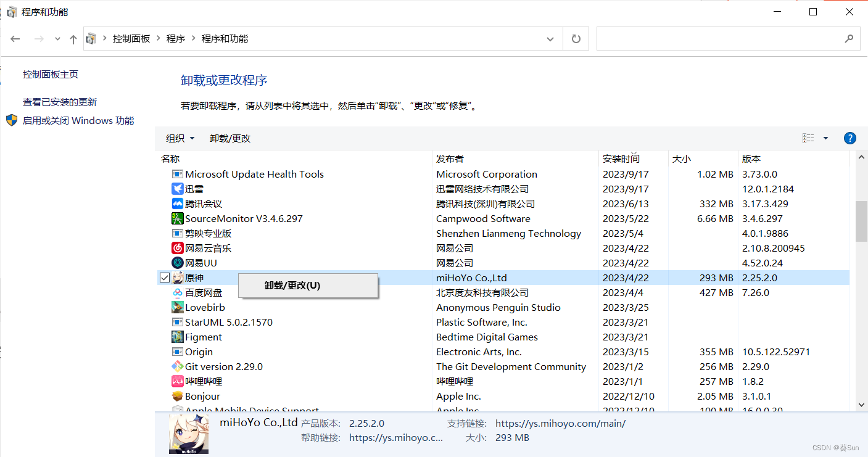Click the 腾讯会议 program icon
Image resolution: width=868 pixels, height=457 pixels.
178,204
